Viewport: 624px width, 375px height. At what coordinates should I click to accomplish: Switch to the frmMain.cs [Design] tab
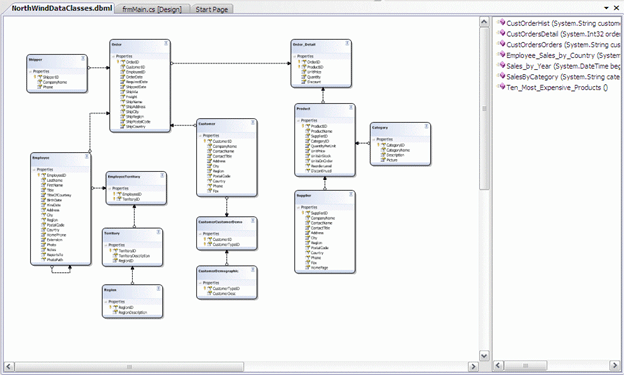(152, 9)
